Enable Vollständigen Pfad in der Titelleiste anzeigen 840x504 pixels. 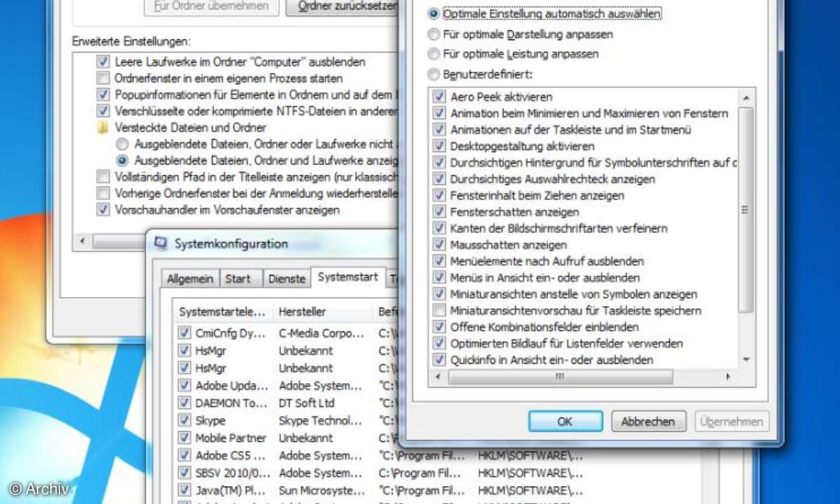pyautogui.click(x=104, y=176)
